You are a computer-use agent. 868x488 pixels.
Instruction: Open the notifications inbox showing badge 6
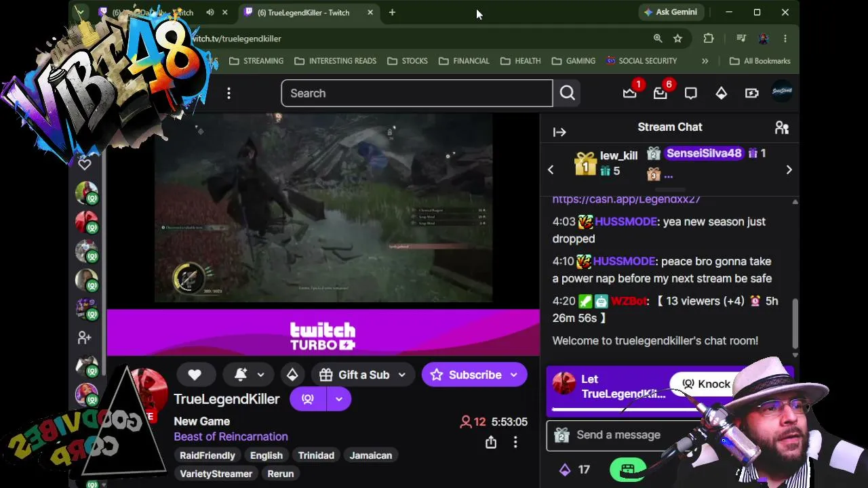(x=660, y=94)
